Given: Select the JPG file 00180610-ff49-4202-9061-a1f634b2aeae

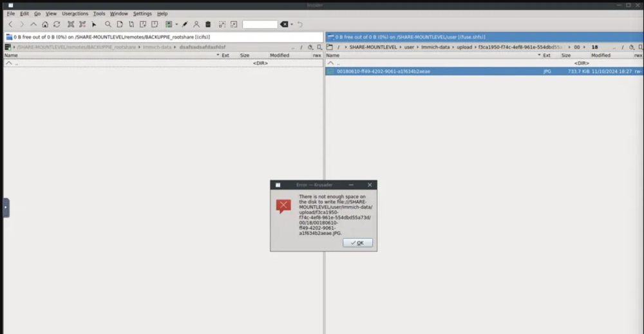Looking at the screenshot, I should pyautogui.click(x=485, y=71).
